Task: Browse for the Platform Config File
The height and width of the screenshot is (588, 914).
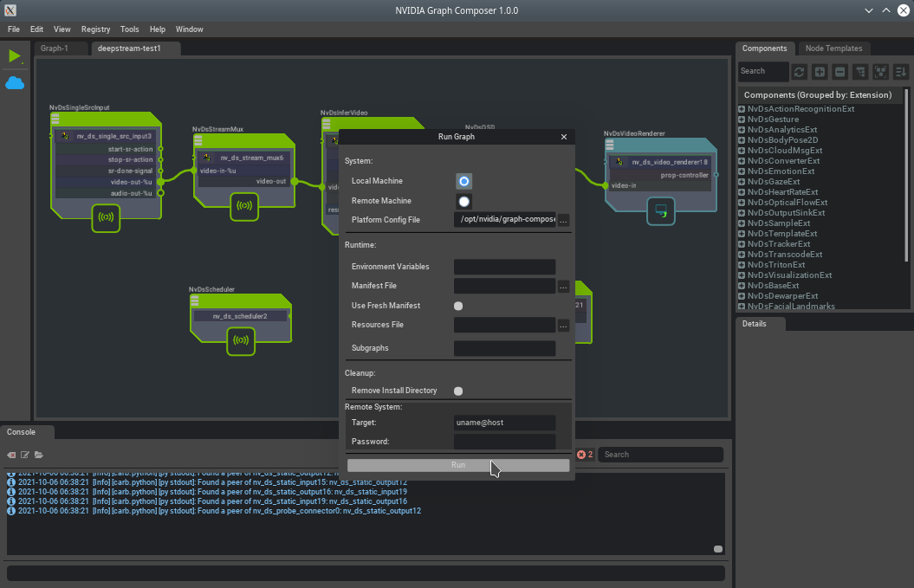Action: point(563,220)
